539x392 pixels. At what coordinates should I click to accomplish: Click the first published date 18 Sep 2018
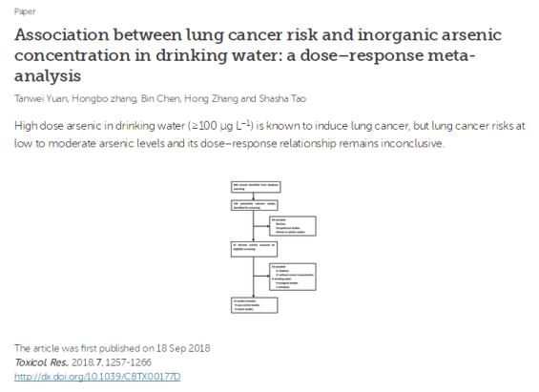coord(183,348)
